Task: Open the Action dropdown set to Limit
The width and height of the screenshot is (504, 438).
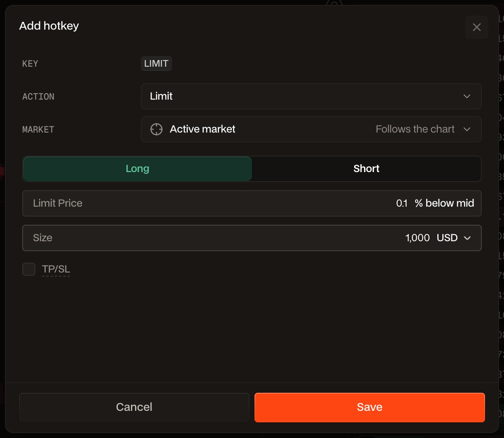Action: coord(311,96)
